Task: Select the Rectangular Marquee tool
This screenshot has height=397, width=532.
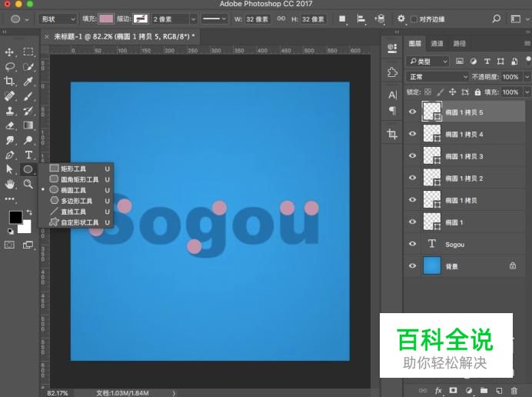Action: pos(28,52)
